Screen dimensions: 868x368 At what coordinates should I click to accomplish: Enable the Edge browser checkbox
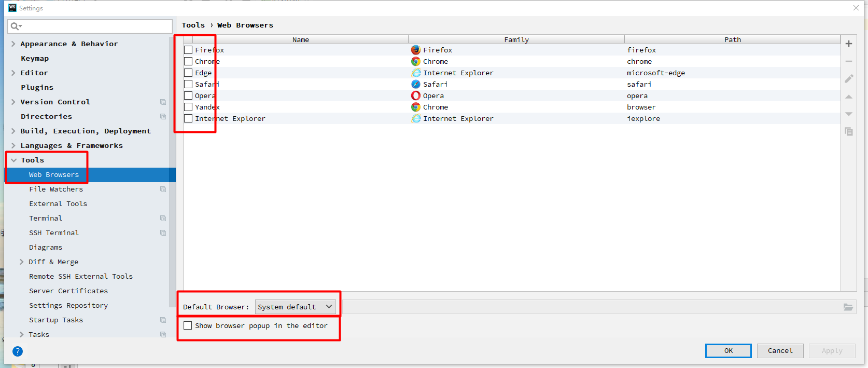point(188,73)
